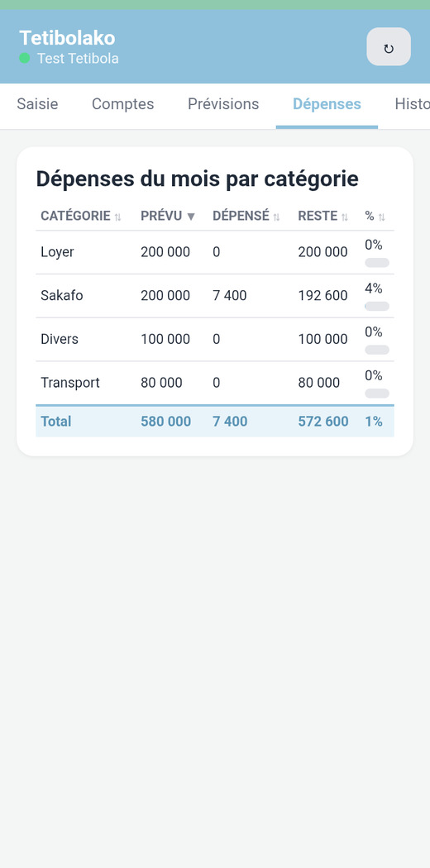Sort by Dépensé column arrows icon
This screenshot has height=868, width=430.
276,217
